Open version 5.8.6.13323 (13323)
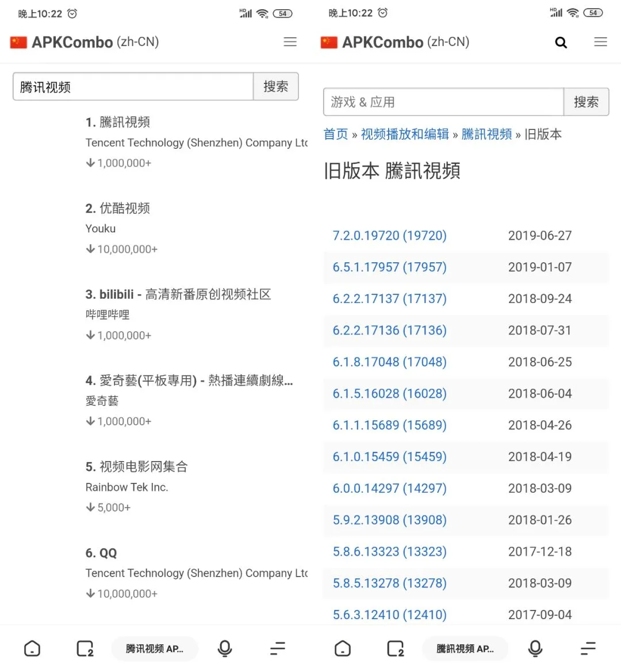Screen dimensions: 621x672 point(390,552)
